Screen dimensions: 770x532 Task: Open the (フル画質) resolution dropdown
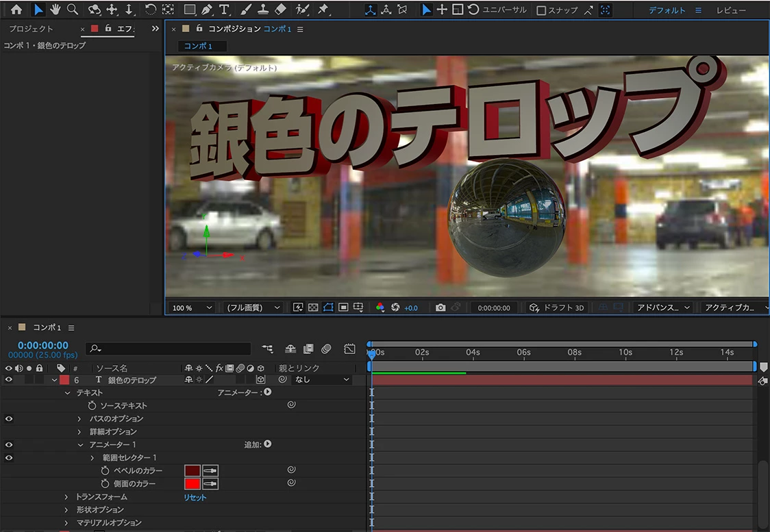[253, 308]
